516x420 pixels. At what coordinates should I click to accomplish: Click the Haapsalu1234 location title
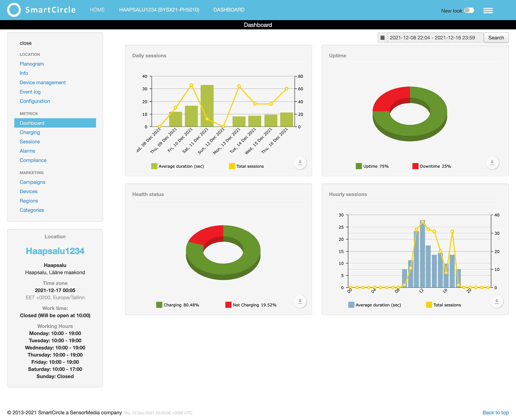55,251
